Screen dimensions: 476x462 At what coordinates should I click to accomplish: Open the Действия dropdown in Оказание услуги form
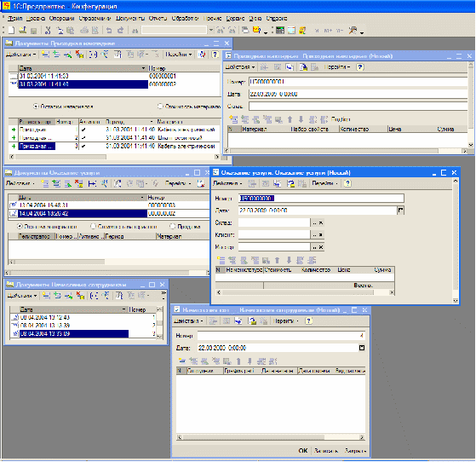(x=227, y=183)
